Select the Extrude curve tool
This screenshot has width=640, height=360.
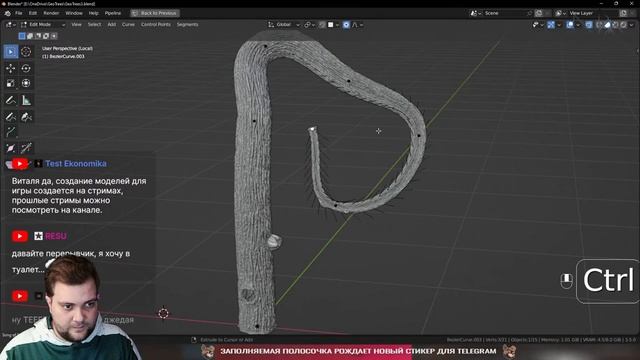click(x=11, y=131)
